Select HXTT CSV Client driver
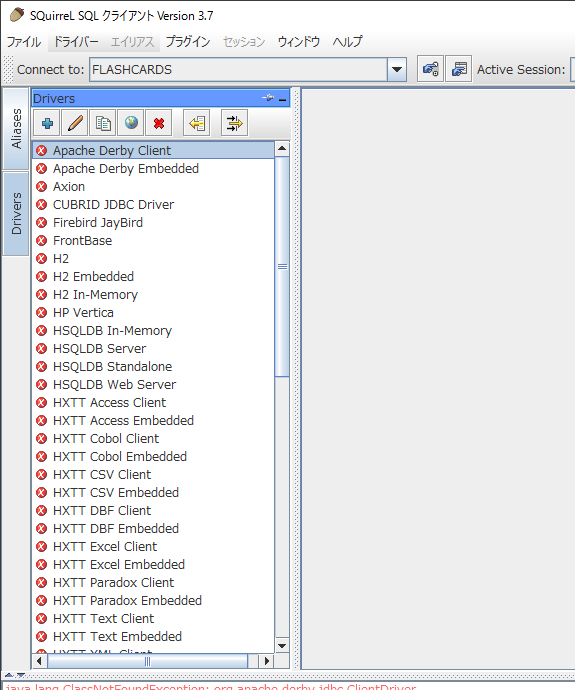This screenshot has width=575, height=690. coord(154,474)
